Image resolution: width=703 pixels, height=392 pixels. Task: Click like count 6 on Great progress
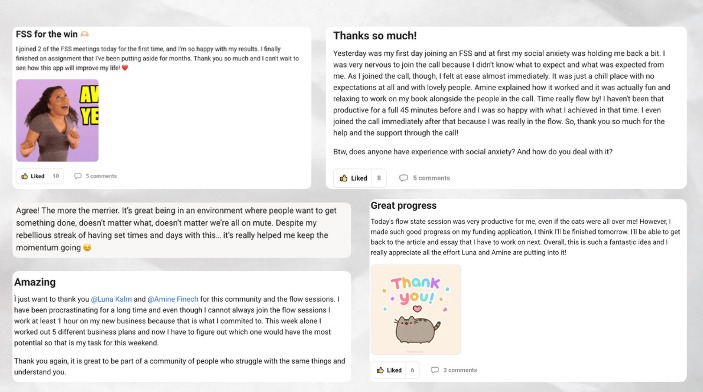click(412, 370)
